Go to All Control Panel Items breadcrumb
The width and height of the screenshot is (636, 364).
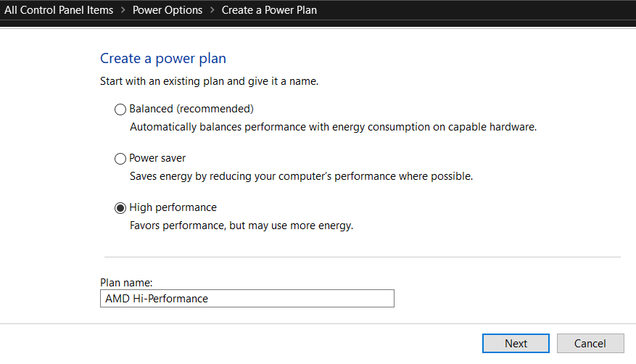59,10
